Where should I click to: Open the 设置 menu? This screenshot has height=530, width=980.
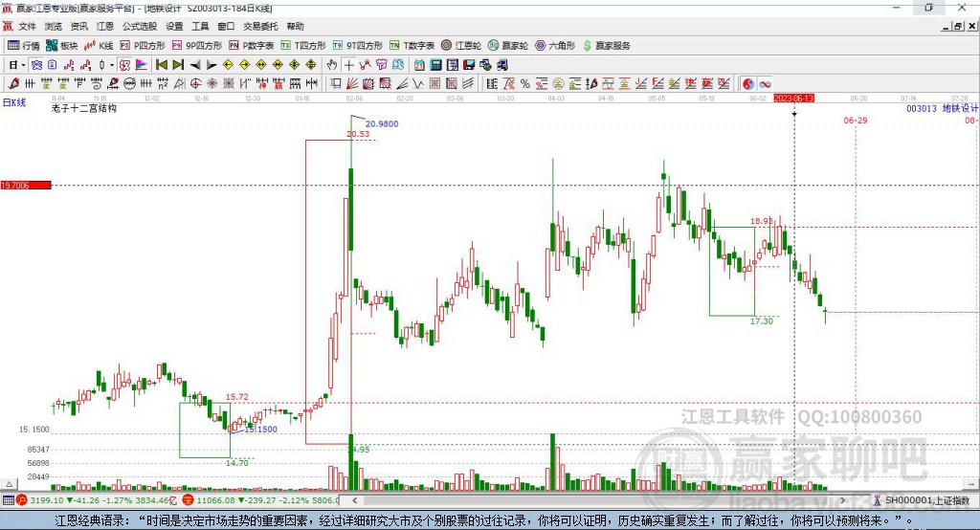click(x=174, y=26)
